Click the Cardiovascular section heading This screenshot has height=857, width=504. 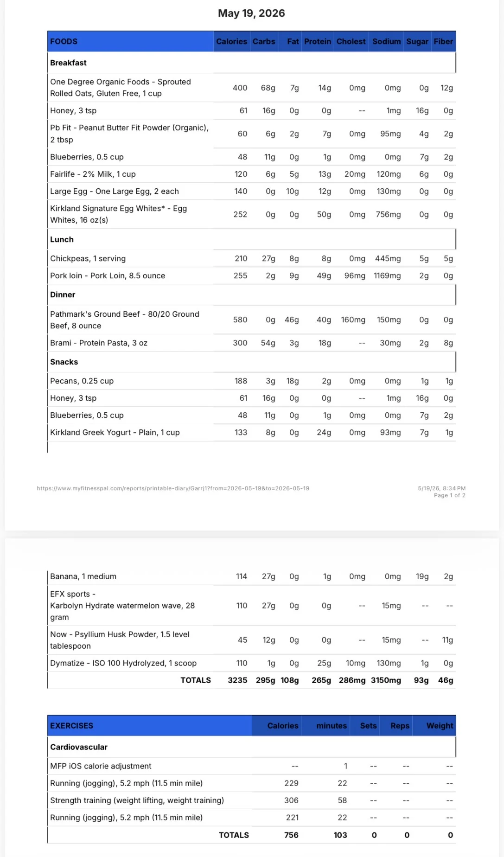(79, 747)
